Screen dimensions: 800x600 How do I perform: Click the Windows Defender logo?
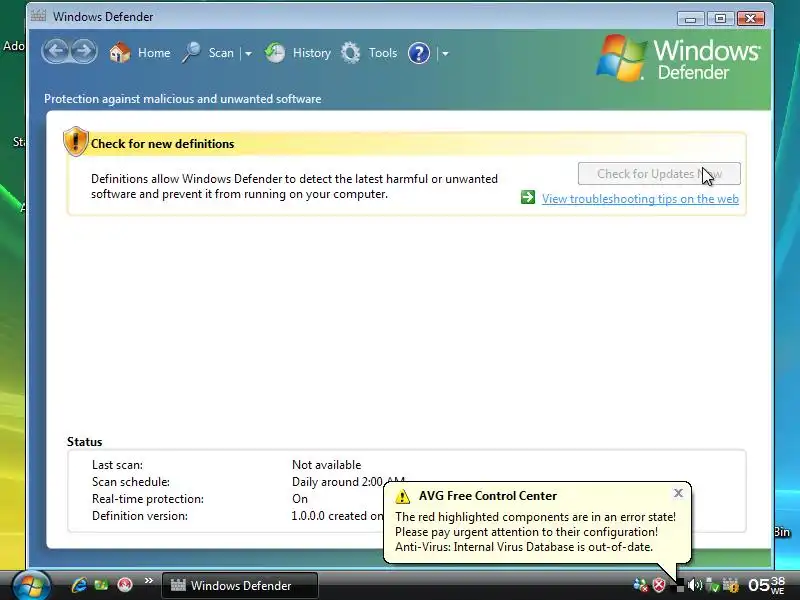pos(679,58)
